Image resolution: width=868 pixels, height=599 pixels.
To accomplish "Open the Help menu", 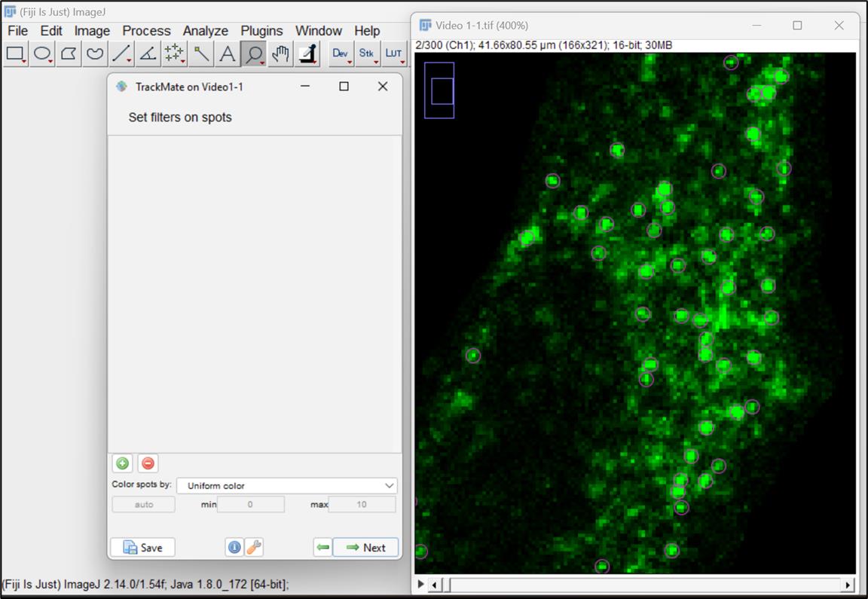I will [367, 30].
